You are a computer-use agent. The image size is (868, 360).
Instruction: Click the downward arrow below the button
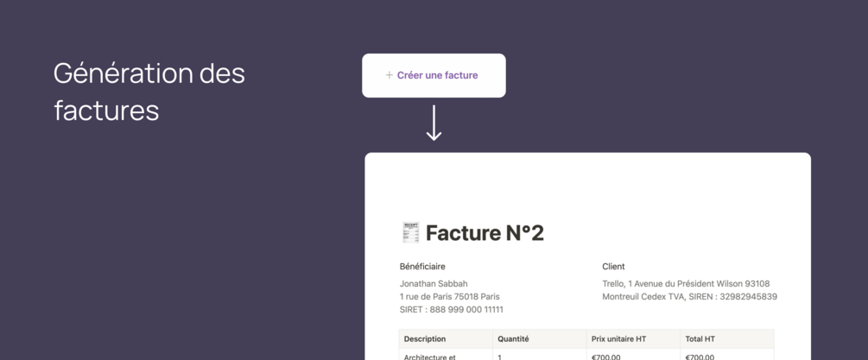tap(434, 124)
